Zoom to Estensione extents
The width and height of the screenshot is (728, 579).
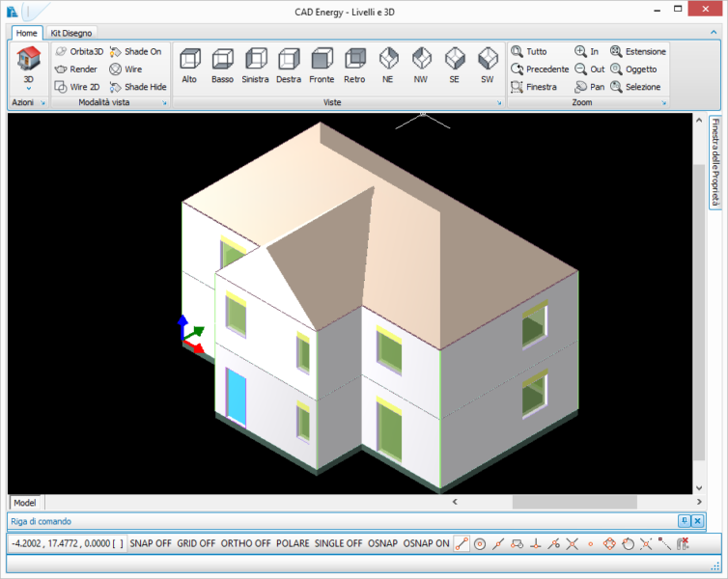click(x=637, y=51)
